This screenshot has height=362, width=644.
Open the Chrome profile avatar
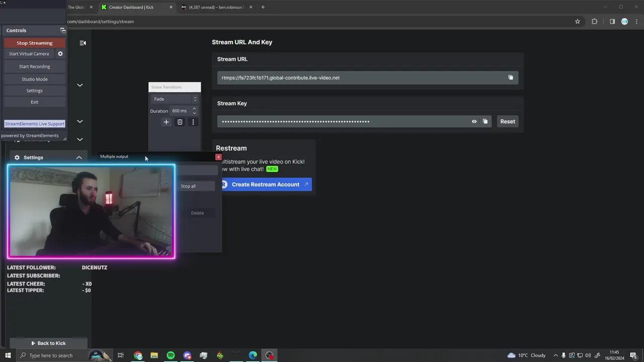pyautogui.click(x=624, y=22)
